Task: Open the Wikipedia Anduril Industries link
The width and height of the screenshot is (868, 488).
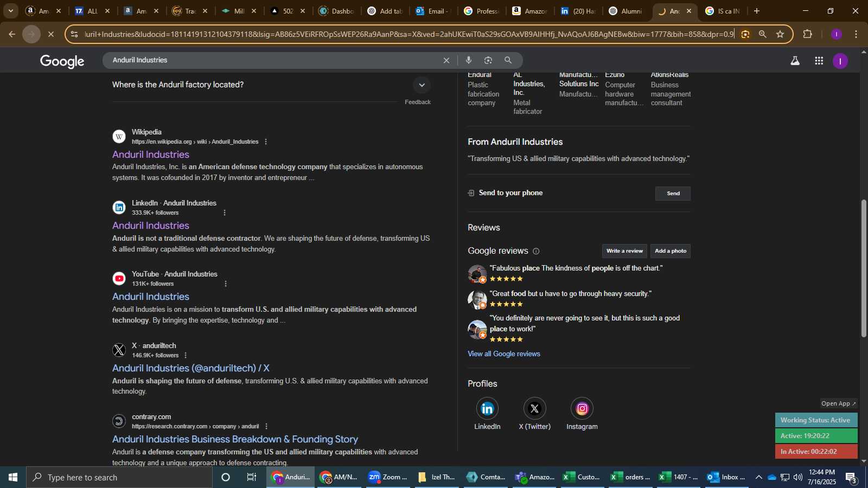Action: click(x=151, y=155)
